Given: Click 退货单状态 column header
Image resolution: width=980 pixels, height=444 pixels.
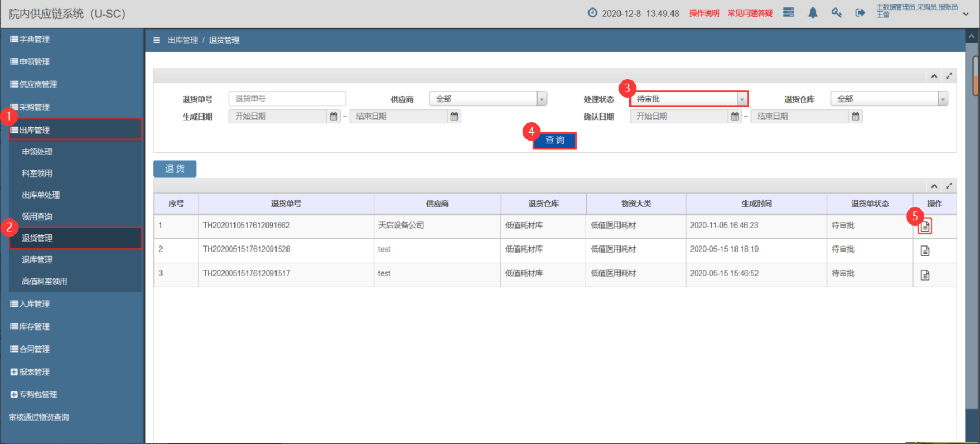Looking at the screenshot, I should click(x=870, y=204).
